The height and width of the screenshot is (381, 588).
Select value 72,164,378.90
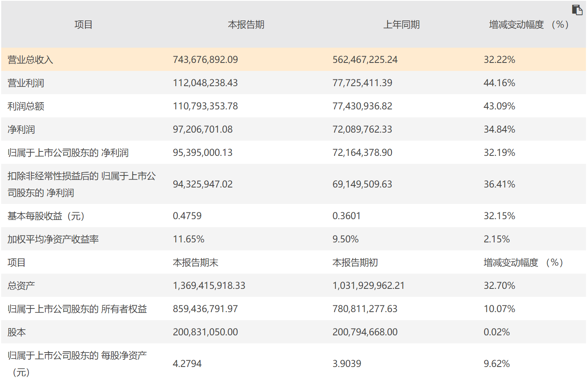(x=363, y=153)
